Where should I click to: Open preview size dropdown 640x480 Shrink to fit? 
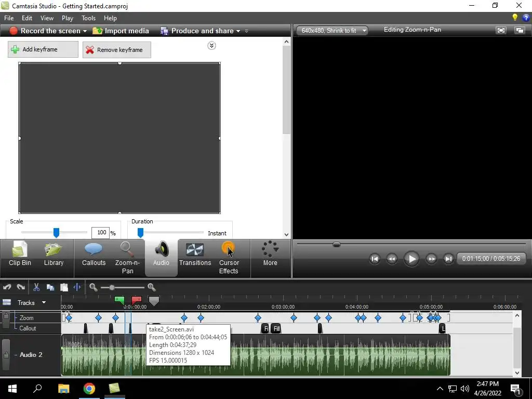tap(332, 31)
